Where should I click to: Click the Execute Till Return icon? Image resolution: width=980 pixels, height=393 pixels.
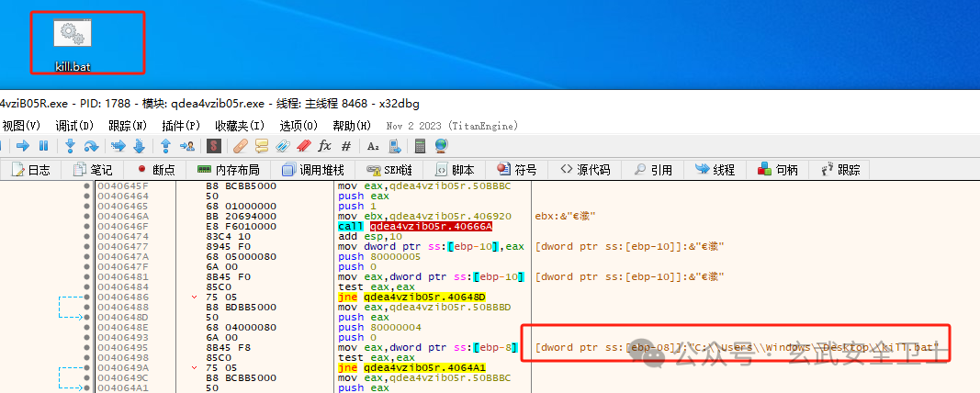pyautogui.click(x=165, y=146)
